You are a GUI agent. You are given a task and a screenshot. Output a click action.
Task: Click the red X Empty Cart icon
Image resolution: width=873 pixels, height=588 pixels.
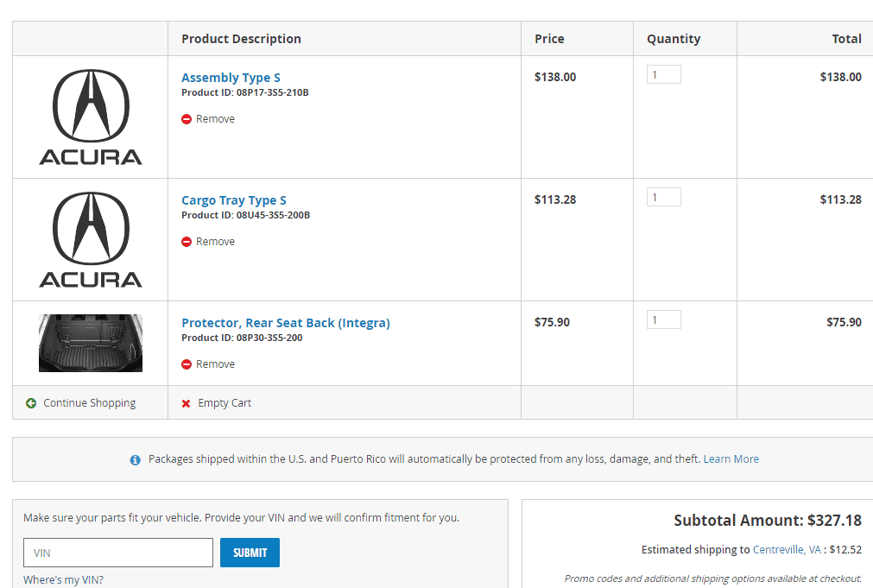tap(186, 403)
